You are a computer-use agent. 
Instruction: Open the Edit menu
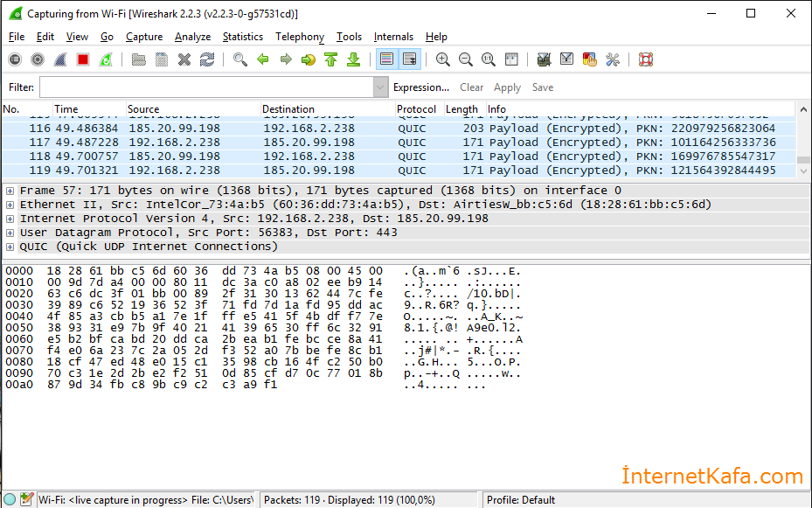45,37
